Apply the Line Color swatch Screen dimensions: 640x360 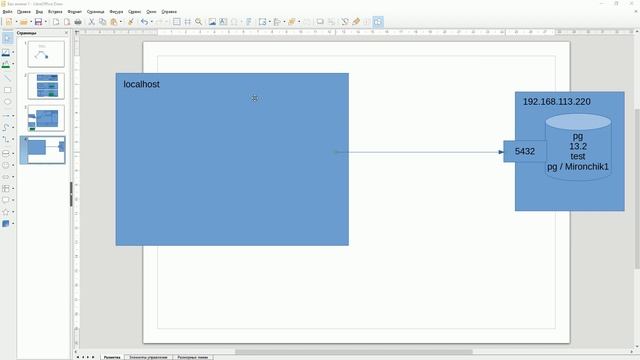point(6,53)
